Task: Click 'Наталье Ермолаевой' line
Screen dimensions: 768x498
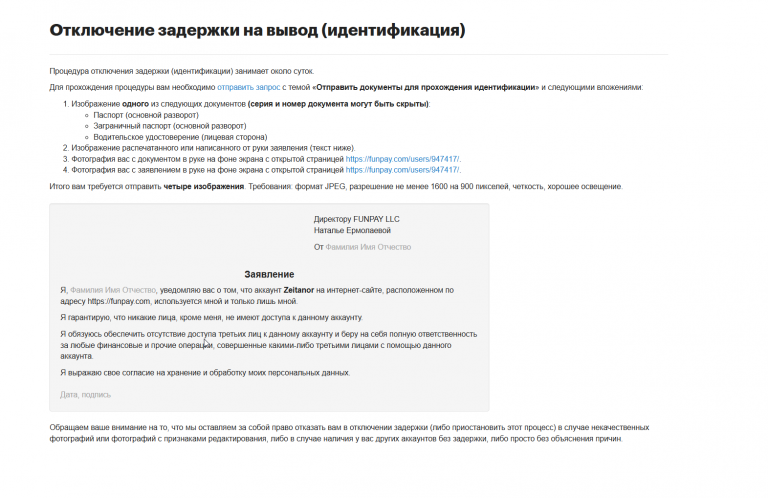Action: click(x=352, y=230)
